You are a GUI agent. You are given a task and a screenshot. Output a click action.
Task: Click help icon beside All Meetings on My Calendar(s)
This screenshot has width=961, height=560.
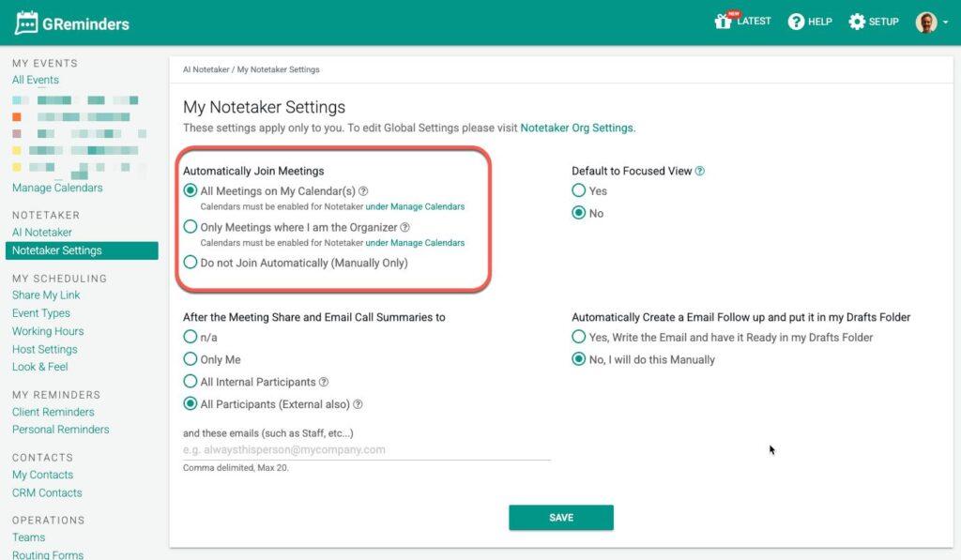(363, 191)
